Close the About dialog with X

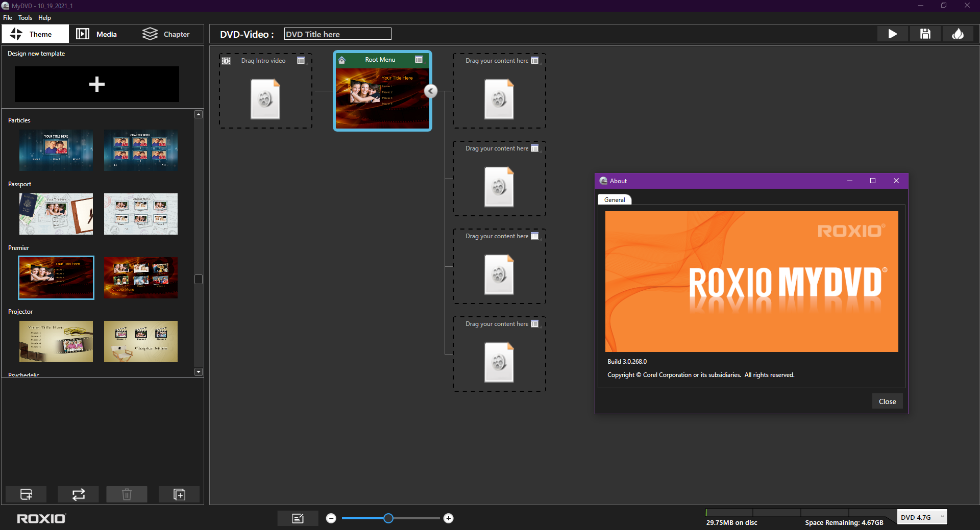896,181
